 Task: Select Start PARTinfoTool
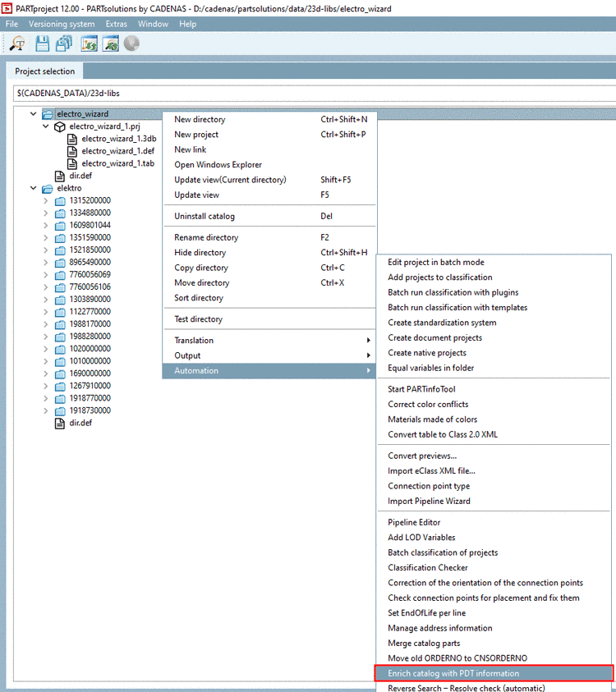click(494, 389)
